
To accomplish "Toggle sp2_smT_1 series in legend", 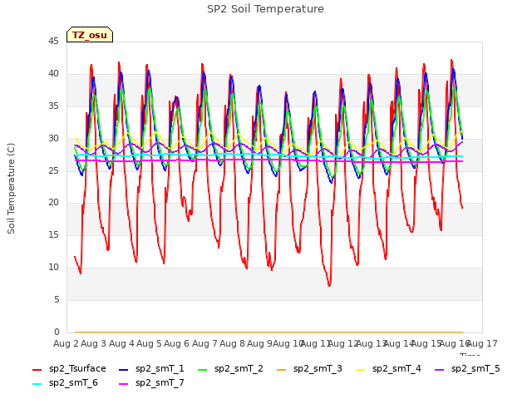I will (x=151, y=369).
